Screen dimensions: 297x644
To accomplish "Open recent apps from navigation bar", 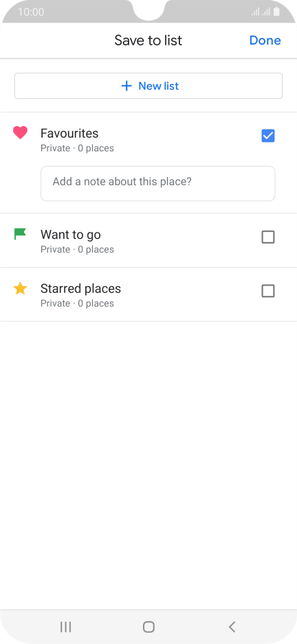I will (65, 627).
